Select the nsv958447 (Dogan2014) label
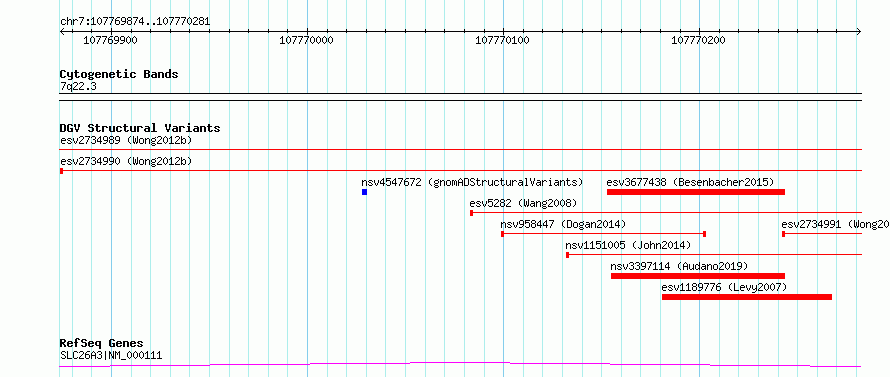 click(x=563, y=224)
